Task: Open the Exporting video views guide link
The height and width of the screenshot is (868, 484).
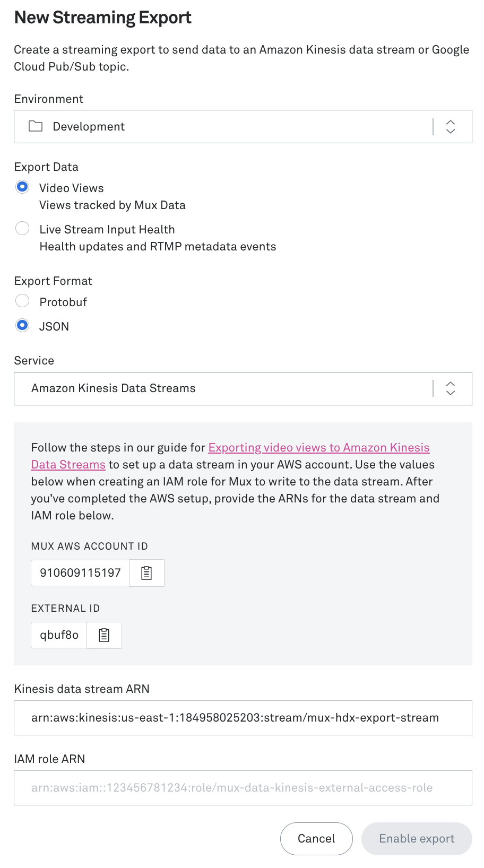Action: point(318,447)
